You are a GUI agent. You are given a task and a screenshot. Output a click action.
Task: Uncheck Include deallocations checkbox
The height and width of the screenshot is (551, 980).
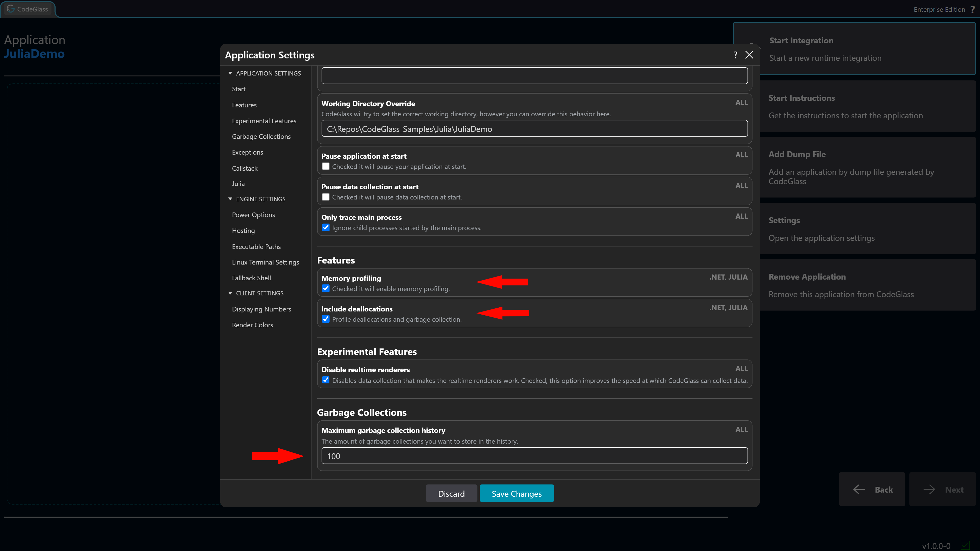pyautogui.click(x=326, y=319)
